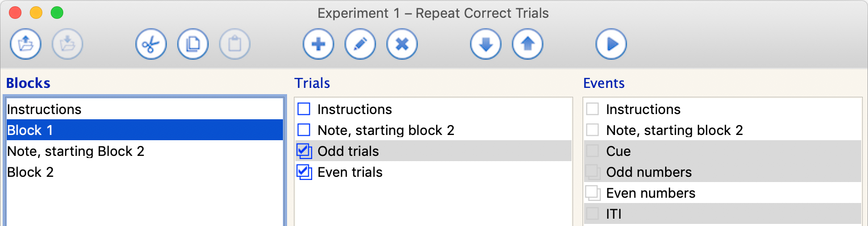Click the copy documents icon
This screenshot has width=868, height=226.
click(193, 44)
